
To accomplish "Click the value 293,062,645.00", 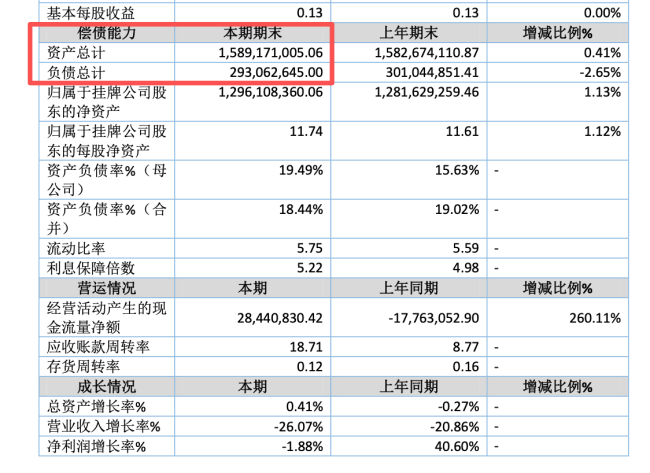I will [276, 73].
